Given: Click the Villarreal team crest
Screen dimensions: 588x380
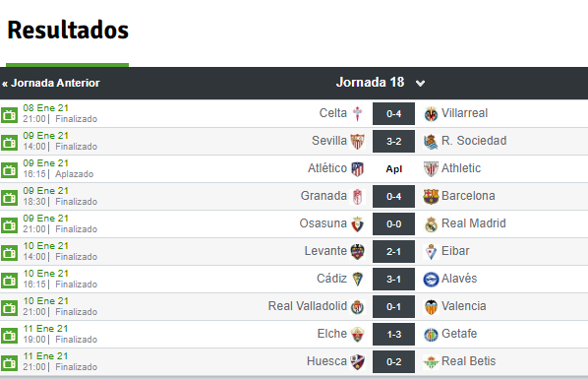Looking at the screenshot, I should click(431, 114).
